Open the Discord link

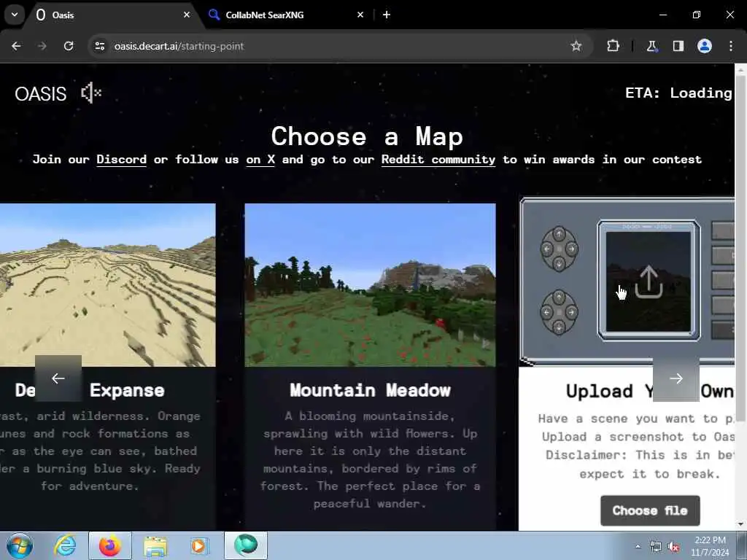(x=122, y=160)
